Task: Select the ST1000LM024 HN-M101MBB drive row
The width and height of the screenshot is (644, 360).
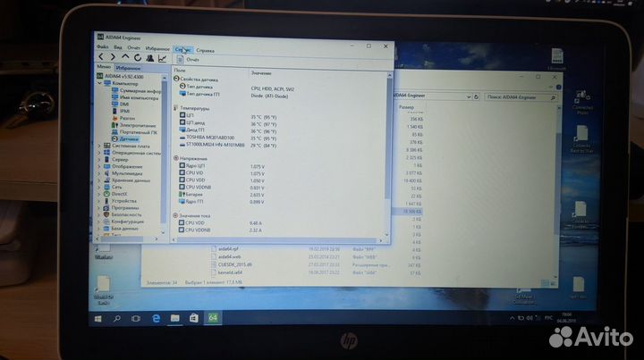Action: 228,145
